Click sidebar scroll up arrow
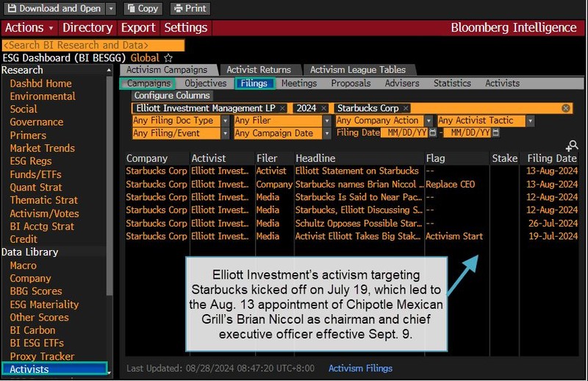 pos(109,70)
